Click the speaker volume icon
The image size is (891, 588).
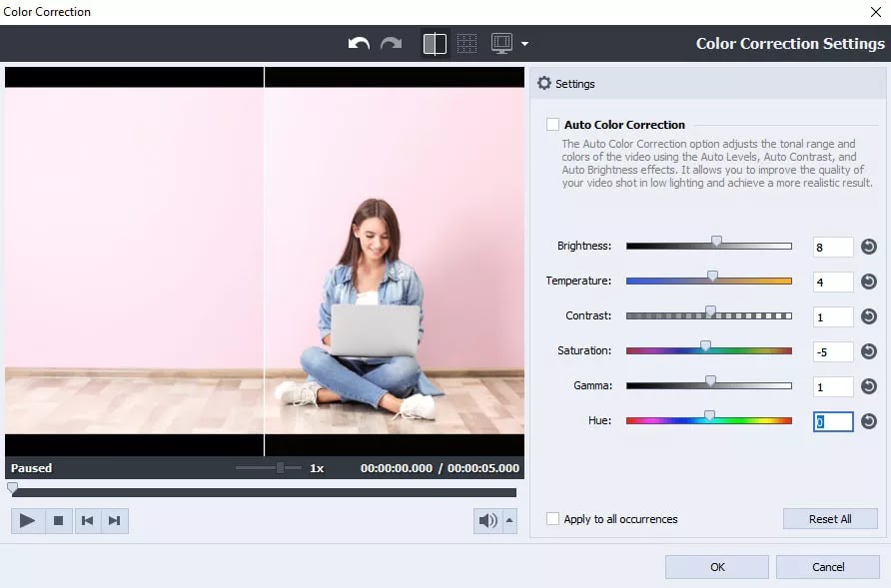(488, 520)
